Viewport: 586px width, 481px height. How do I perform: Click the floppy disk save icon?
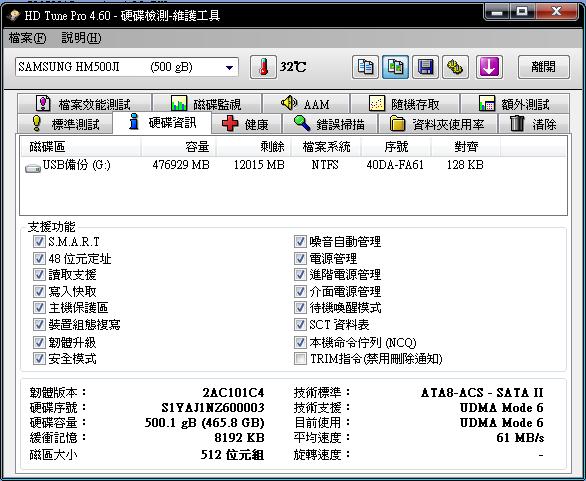point(425,67)
